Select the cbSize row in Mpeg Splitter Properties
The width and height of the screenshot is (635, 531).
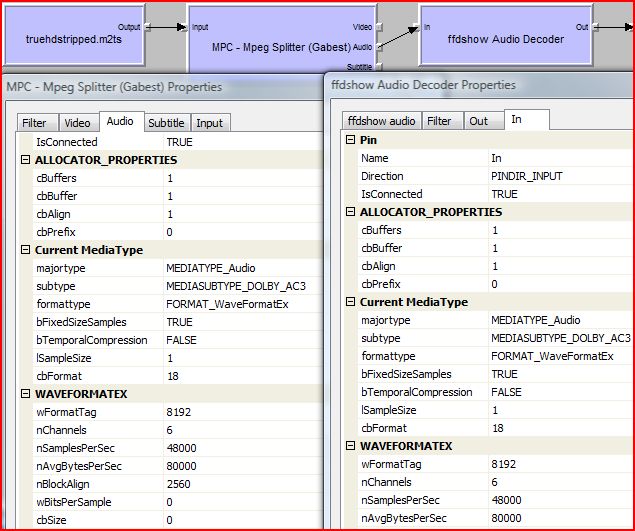point(178,520)
